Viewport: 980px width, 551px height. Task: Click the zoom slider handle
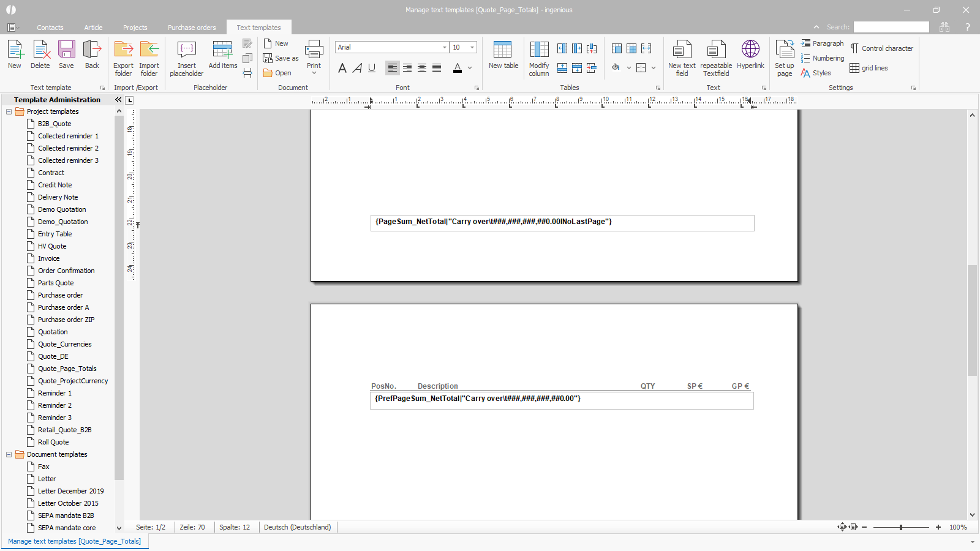click(x=900, y=527)
